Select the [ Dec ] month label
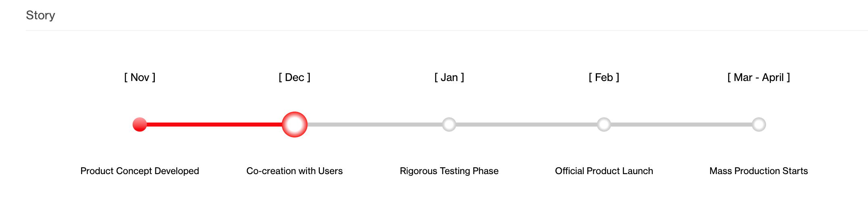This screenshot has height=212, width=868. click(x=294, y=77)
